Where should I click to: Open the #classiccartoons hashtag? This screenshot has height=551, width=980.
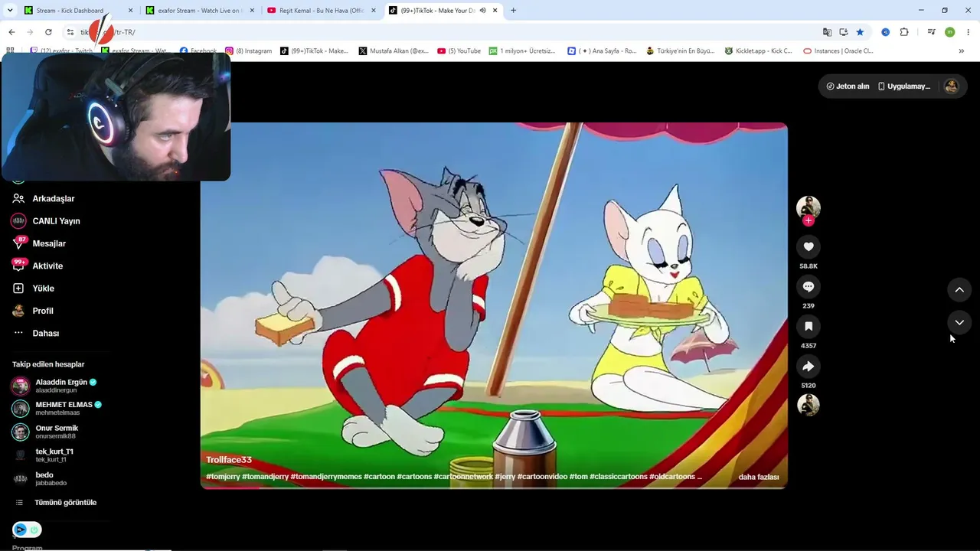(x=619, y=477)
